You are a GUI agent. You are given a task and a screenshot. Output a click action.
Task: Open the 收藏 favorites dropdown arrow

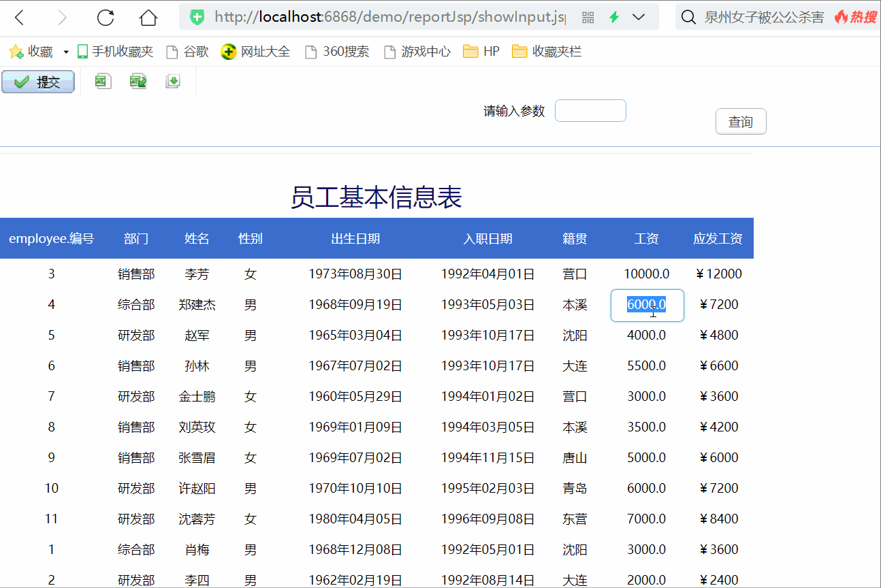tap(66, 52)
